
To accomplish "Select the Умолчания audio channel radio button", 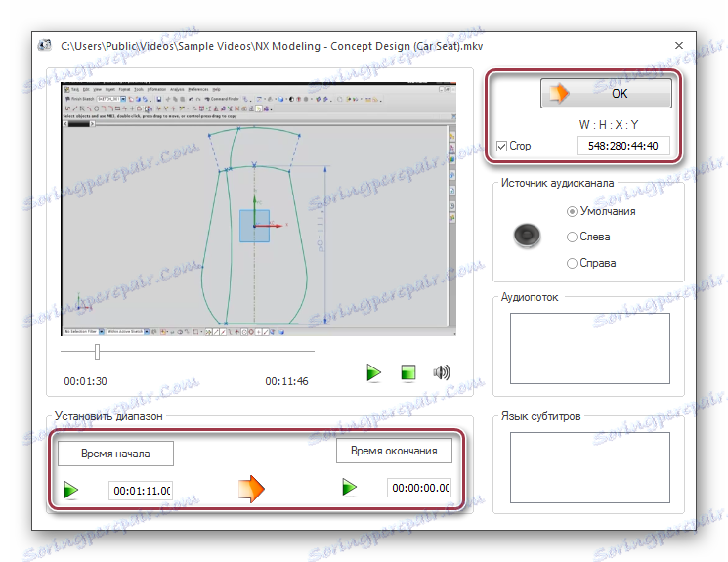I will click(x=572, y=211).
